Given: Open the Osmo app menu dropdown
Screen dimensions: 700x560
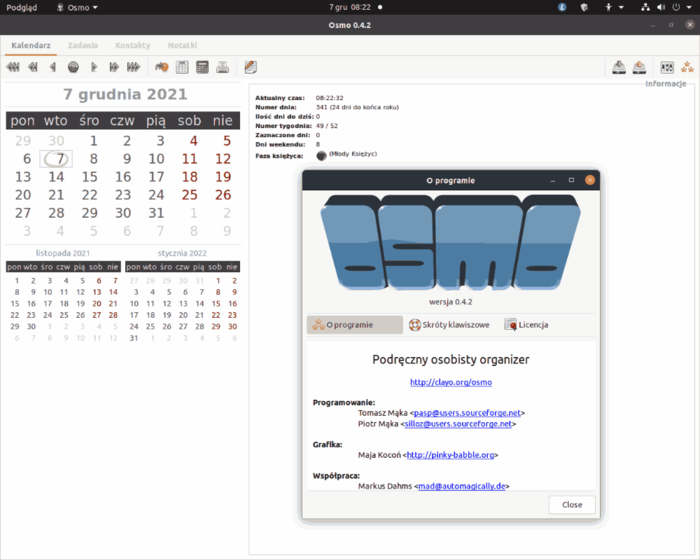Looking at the screenshot, I should (x=77, y=7).
